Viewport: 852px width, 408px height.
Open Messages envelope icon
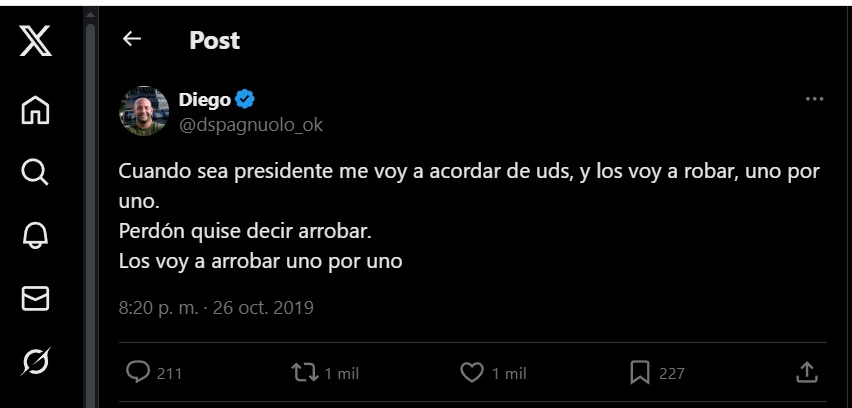(35, 298)
